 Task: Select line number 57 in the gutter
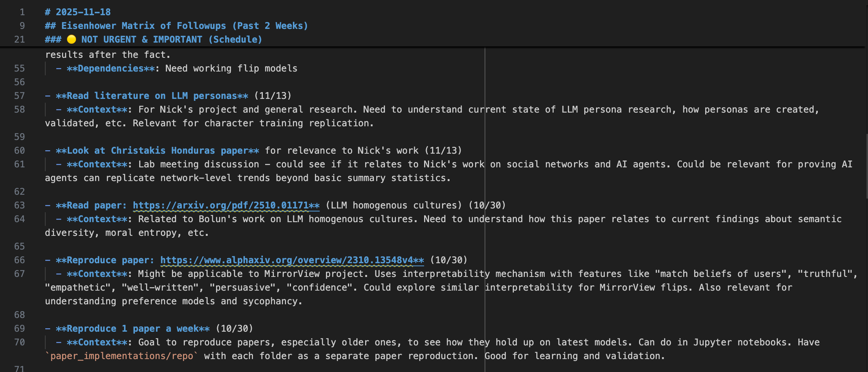[19, 96]
